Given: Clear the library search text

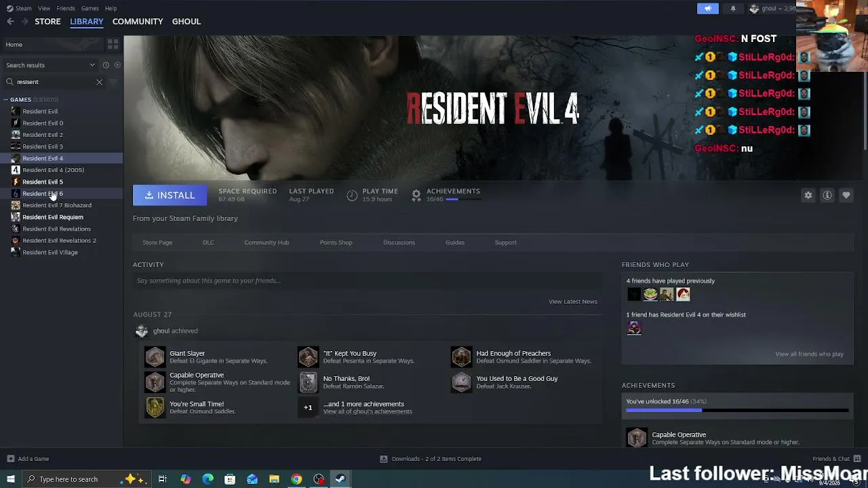Looking at the screenshot, I should pyautogui.click(x=100, y=82).
